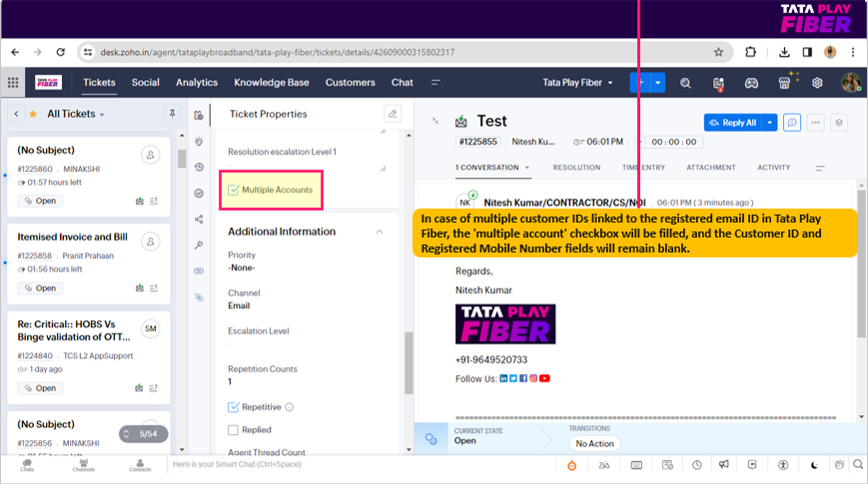This screenshot has width=868, height=484.
Task: Open the comment icon beside Reply All
Action: click(792, 122)
